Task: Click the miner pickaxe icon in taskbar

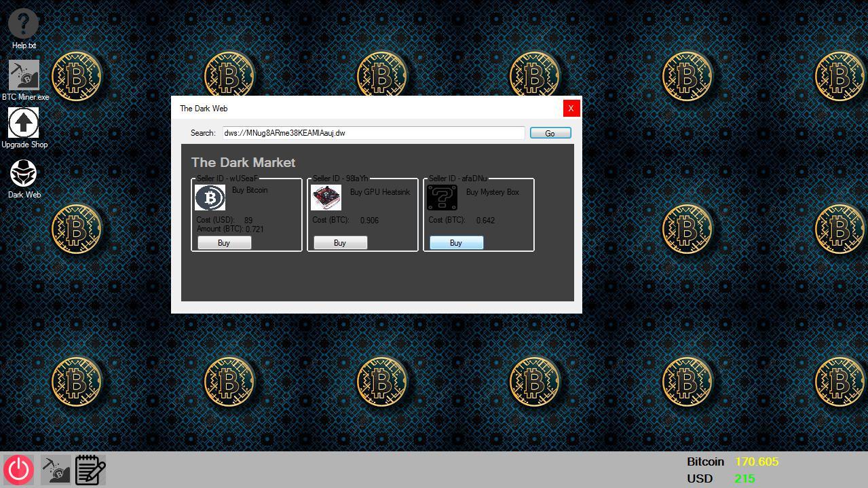Action: [x=56, y=470]
